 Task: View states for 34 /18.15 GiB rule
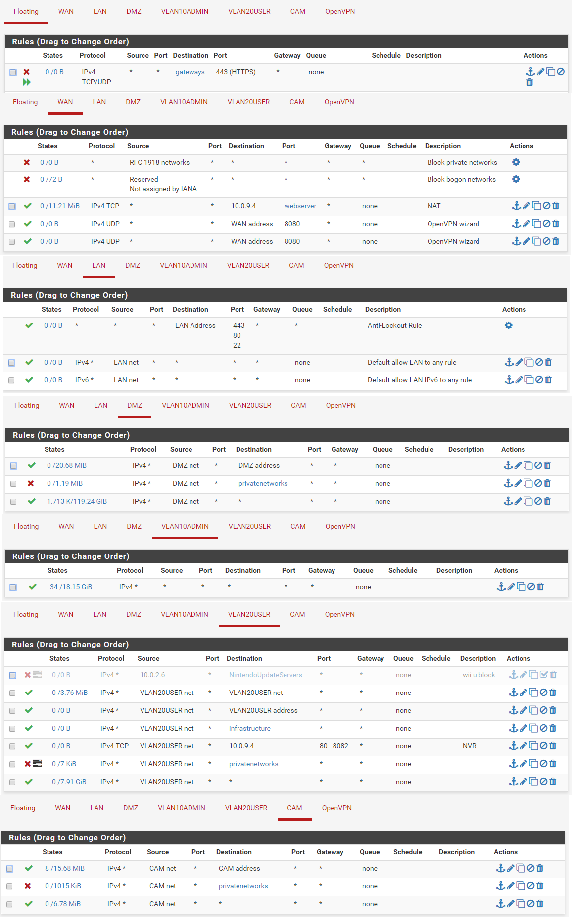[x=71, y=587]
